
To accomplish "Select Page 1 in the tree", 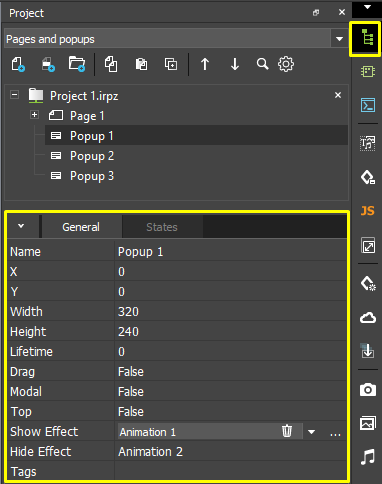I will coord(87,116).
